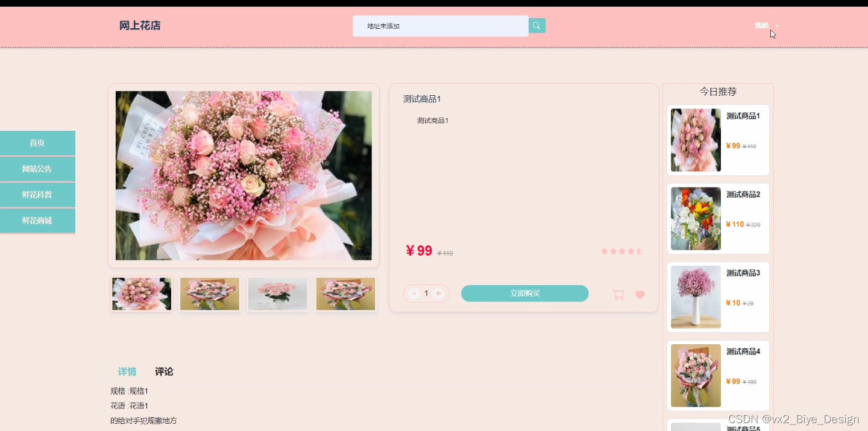Screen dimensions: 868x431
Task: Click the star rating row
Action: pyautogui.click(x=622, y=251)
